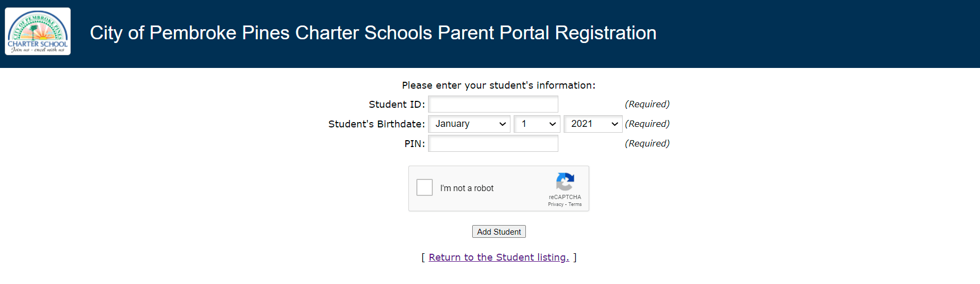Click the Please enter your student's information text

click(498, 85)
